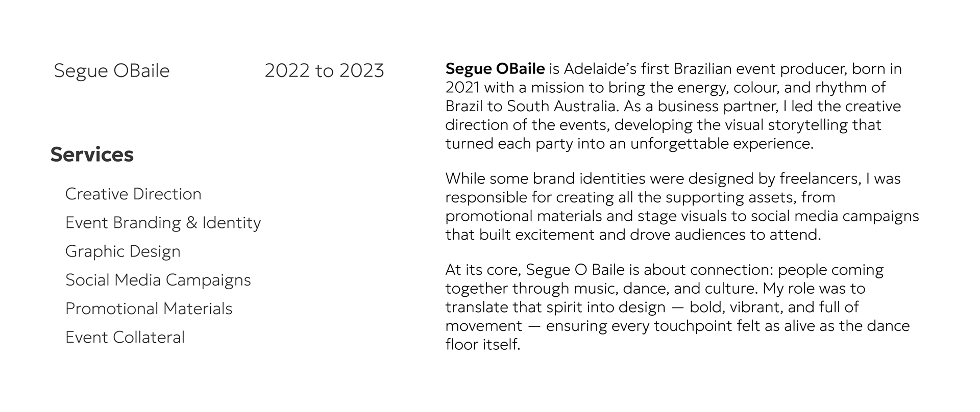The width and height of the screenshot is (980, 412).
Task: Click Social Media Campaigns in the services list
Action: (158, 280)
